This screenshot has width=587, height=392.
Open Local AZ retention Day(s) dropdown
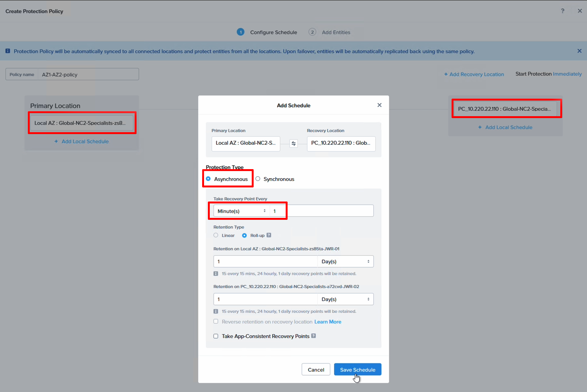(x=345, y=261)
